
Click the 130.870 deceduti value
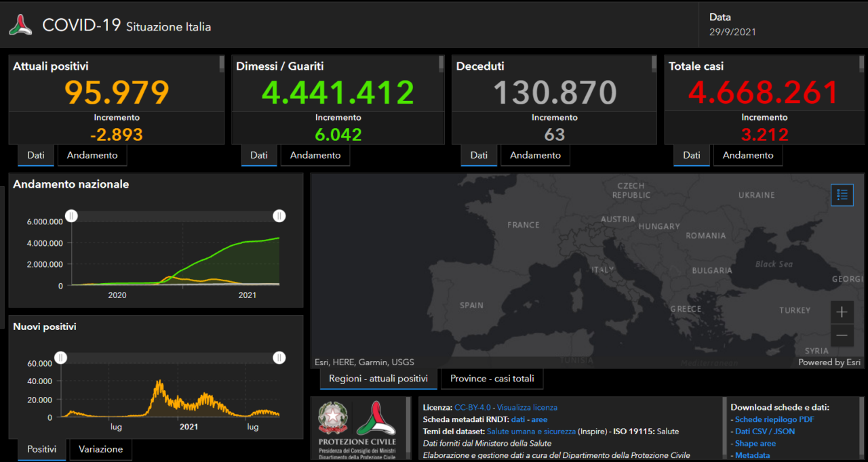555,93
